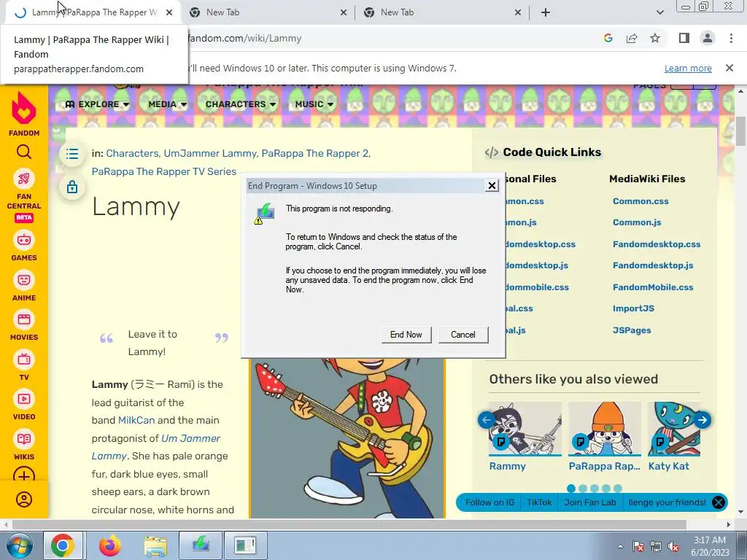Switch to the third New Tab
747x560 pixels.
point(443,12)
